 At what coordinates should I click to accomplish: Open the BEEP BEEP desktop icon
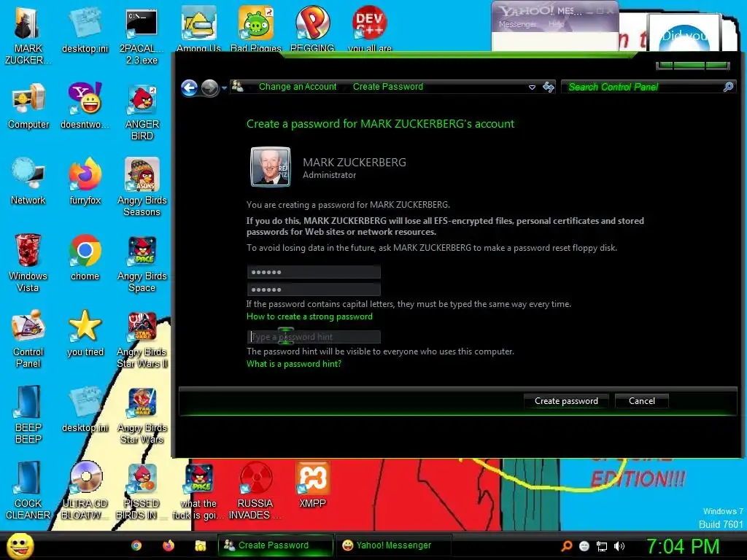tap(28, 415)
